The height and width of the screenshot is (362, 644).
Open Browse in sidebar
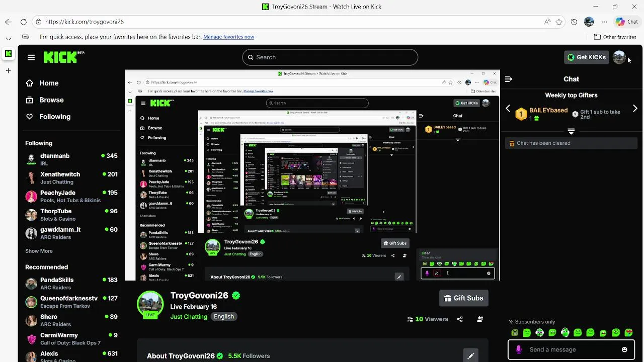[45, 100]
